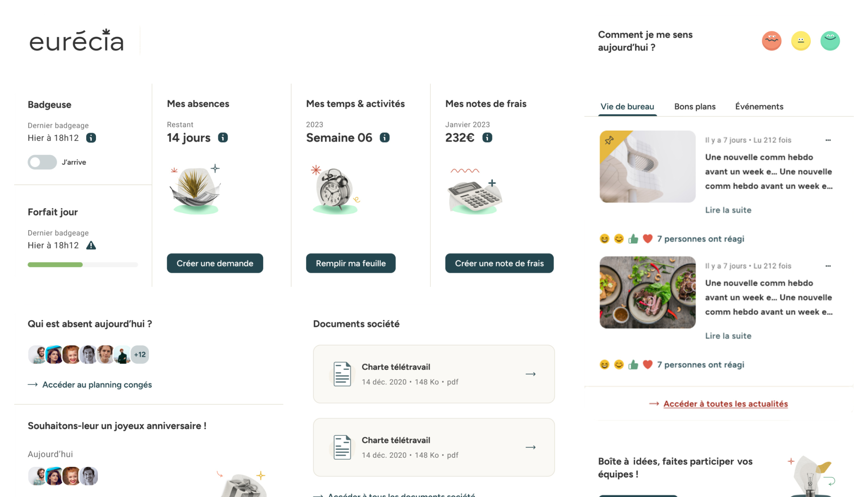Open options menu of first news post
868x497 pixels.
point(828,140)
